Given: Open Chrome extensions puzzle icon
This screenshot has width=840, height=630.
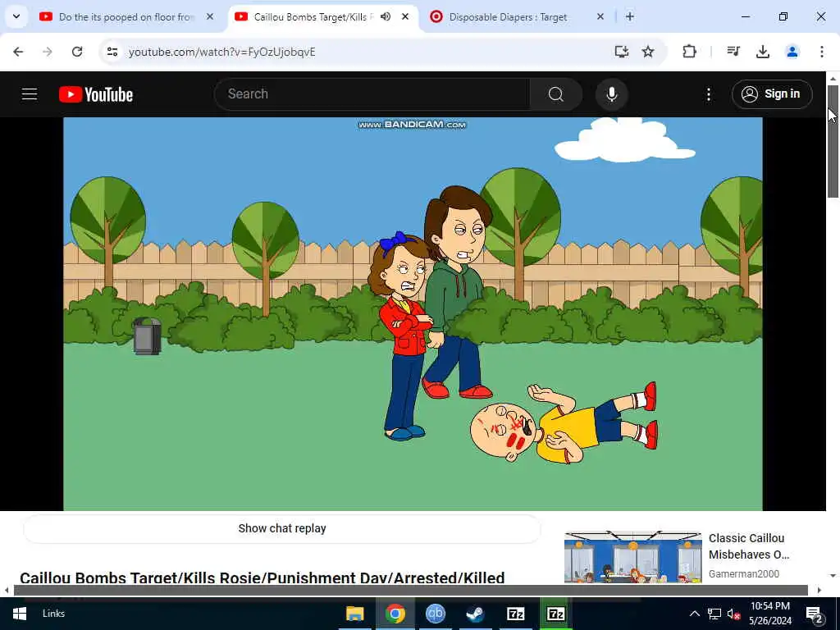Looking at the screenshot, I should click(689, 52).
